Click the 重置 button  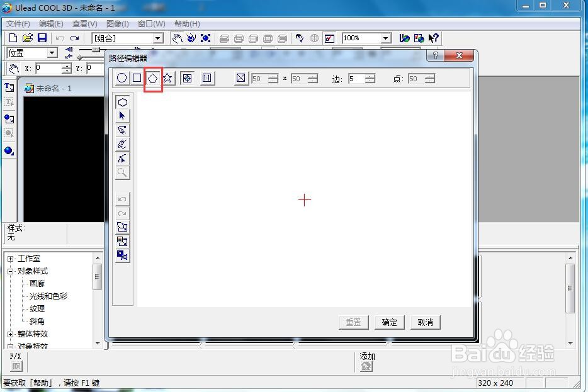tap(353, 322)
